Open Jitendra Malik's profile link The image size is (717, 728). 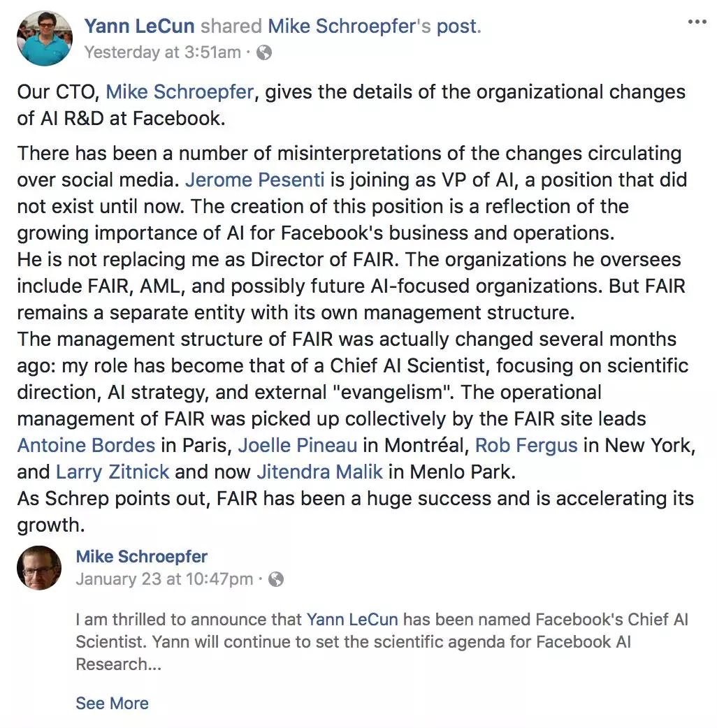[x=320, y=472]
